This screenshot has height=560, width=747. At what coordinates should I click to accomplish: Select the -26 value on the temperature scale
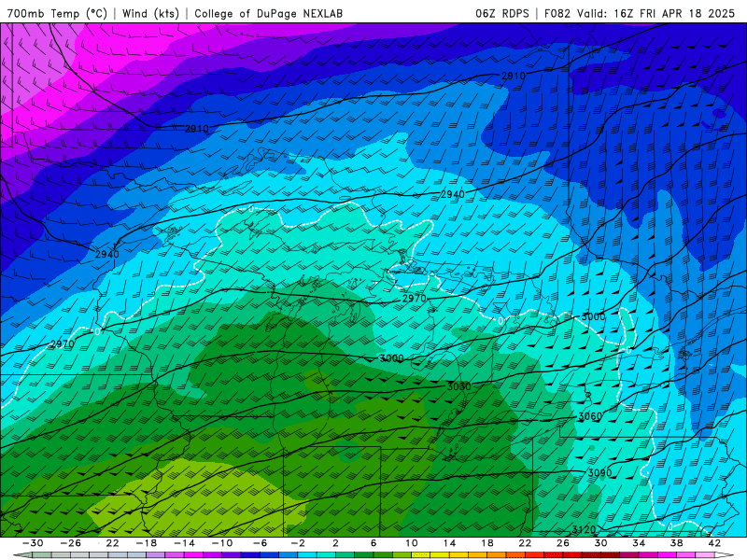(71, 543)
